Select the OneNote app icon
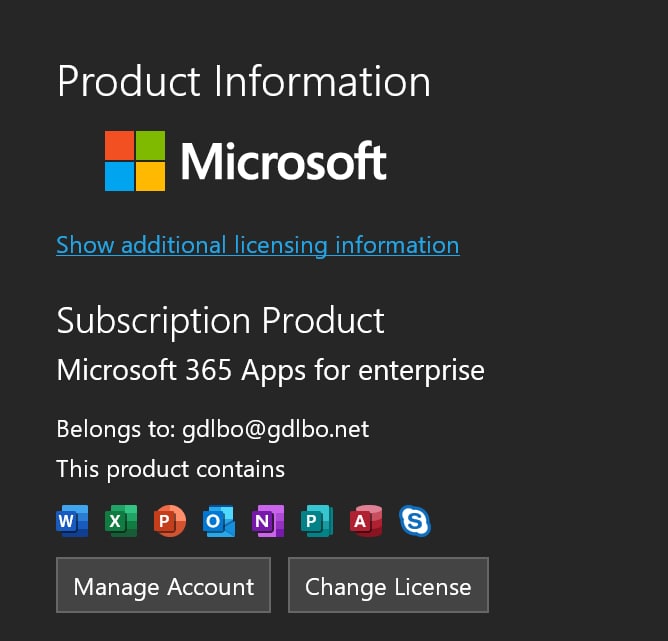 (268, 520)
